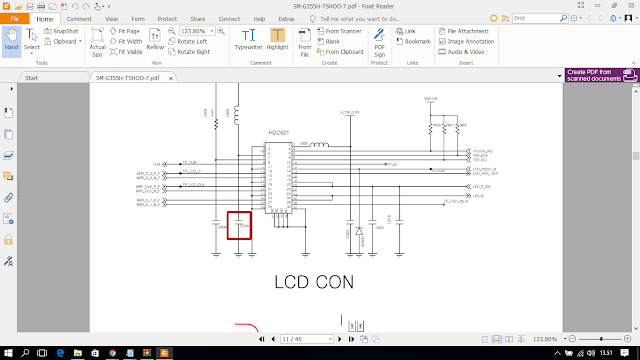Click the zoom slider in status bar
Screen dimensions: 640x360
(x=600, y=339)
